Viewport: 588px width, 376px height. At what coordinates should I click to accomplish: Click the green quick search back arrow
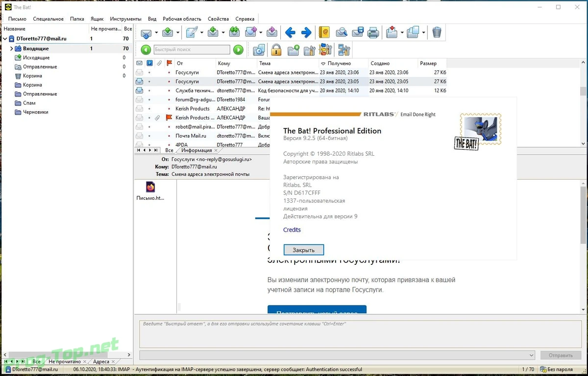coord(146,49)
